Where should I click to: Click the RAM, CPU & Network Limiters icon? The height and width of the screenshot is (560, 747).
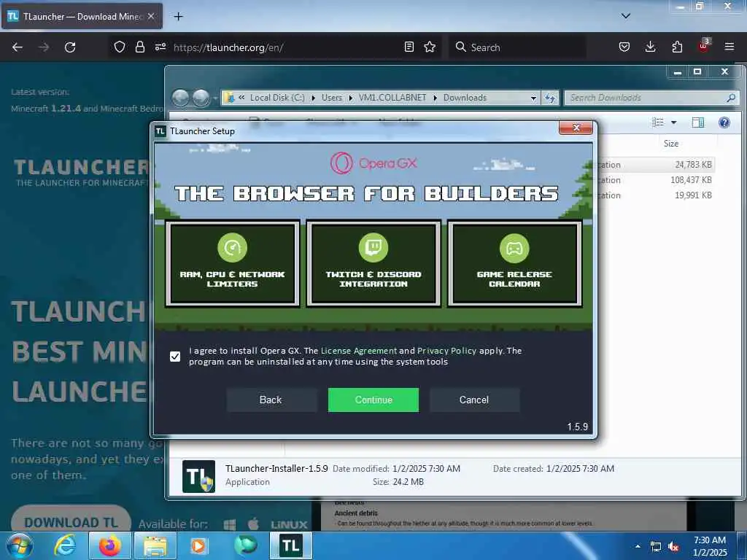pyautogui.click(x=232, y=248)
